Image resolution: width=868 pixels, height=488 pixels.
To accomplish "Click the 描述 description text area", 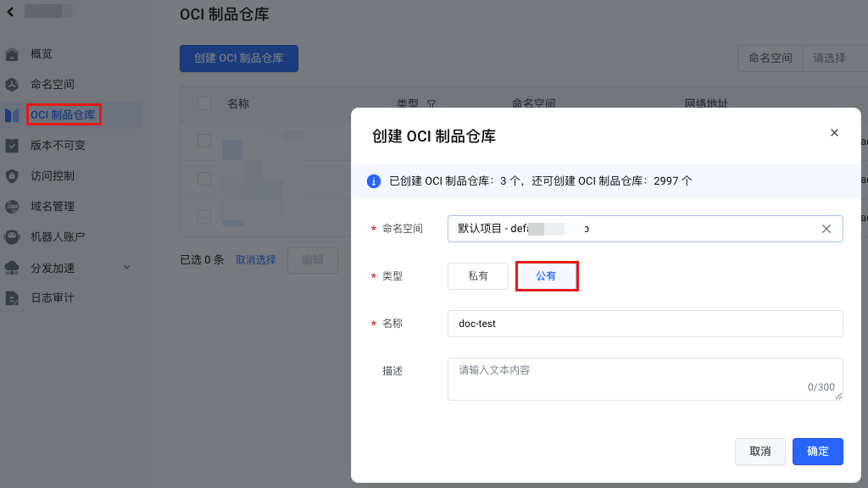I will click(x=644, y=379).
